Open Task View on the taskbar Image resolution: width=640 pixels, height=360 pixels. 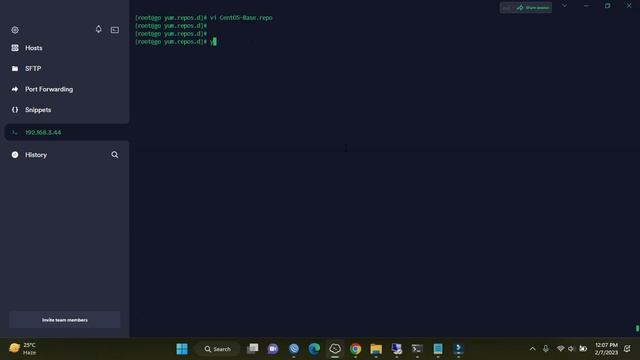coord(253,349)
